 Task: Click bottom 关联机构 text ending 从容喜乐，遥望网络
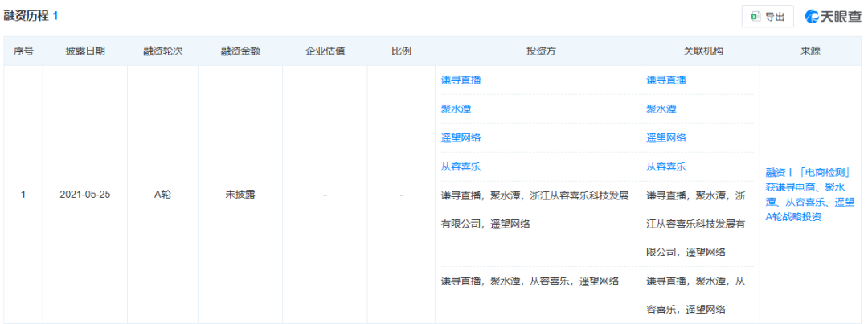click(696, 295)
